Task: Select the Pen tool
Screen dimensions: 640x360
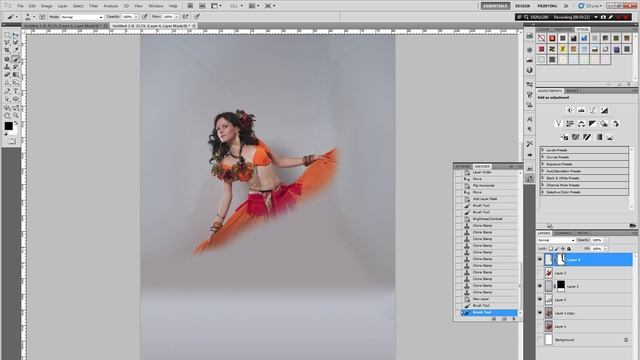Action: [x=7, y=91]
